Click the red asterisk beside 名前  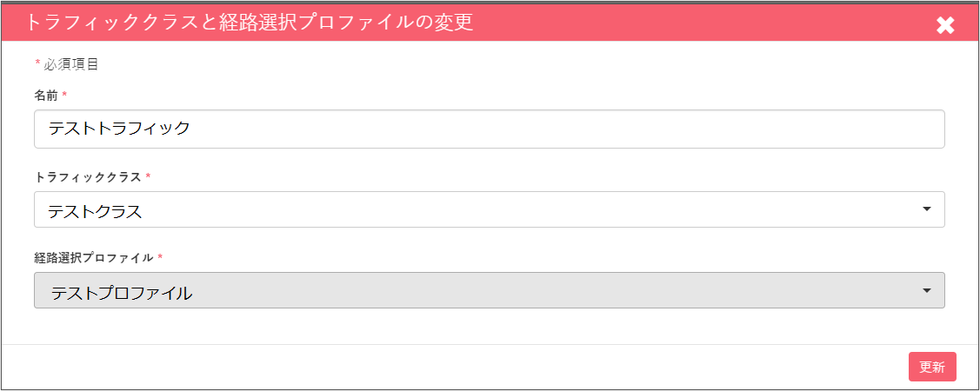click(64, 95)
